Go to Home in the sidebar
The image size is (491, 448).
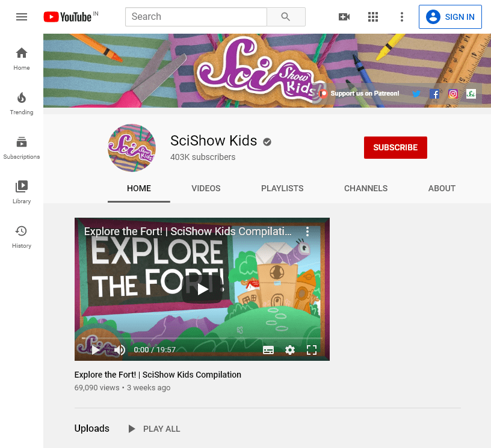(22, 59)
